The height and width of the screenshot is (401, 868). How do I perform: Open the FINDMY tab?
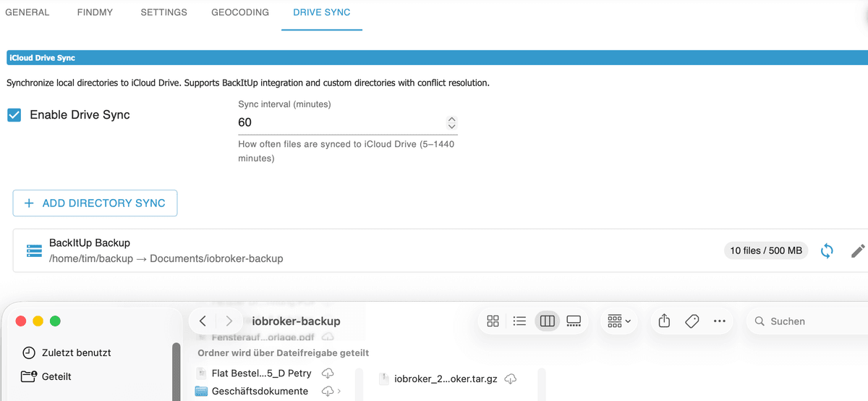pyautogui.click(x=95, y=12)
